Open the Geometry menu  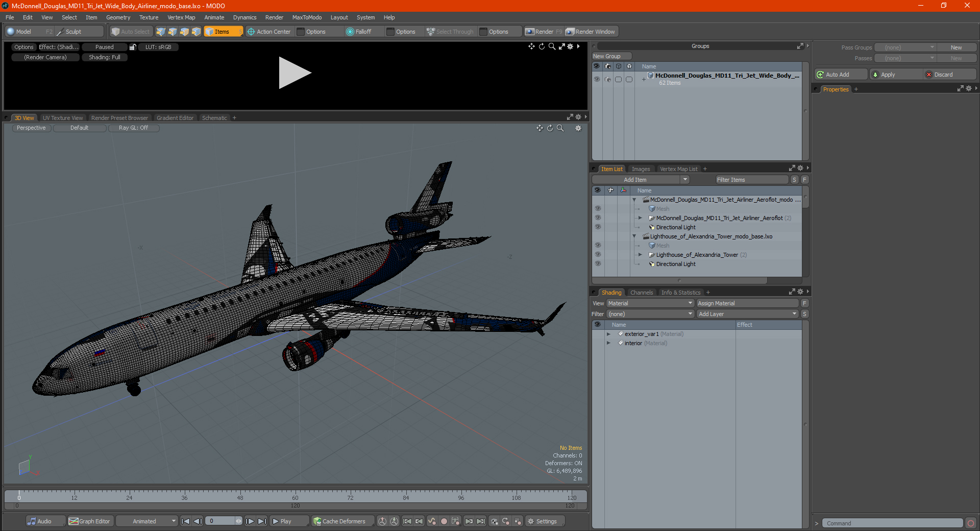pyautogui.click(x=118, y=17)
